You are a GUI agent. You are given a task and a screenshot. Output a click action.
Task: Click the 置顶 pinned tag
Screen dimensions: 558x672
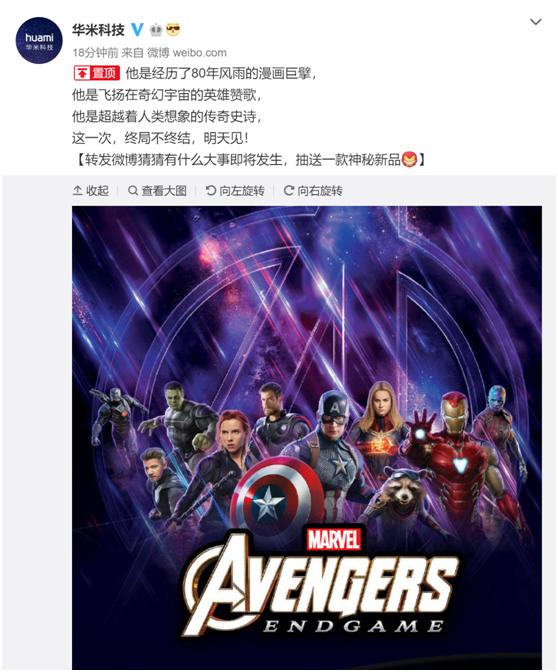(x=97, y=73)
